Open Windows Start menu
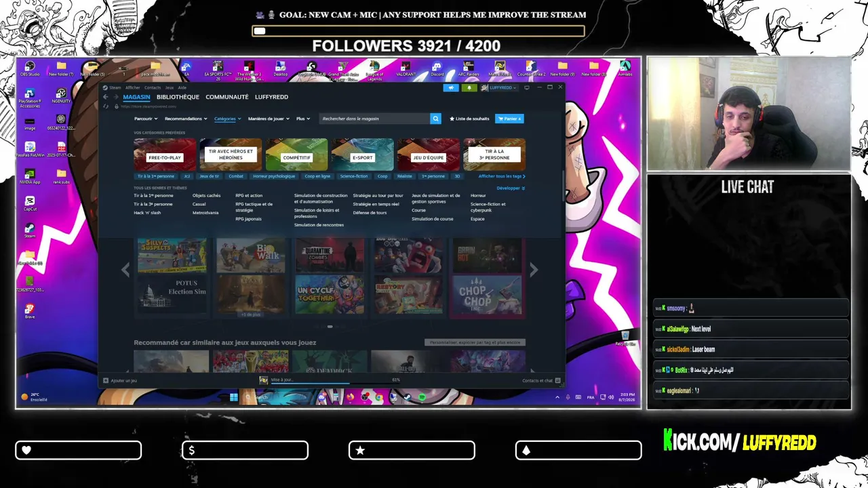The width and height of the screenshot is (868, 488). click(234, 397)
